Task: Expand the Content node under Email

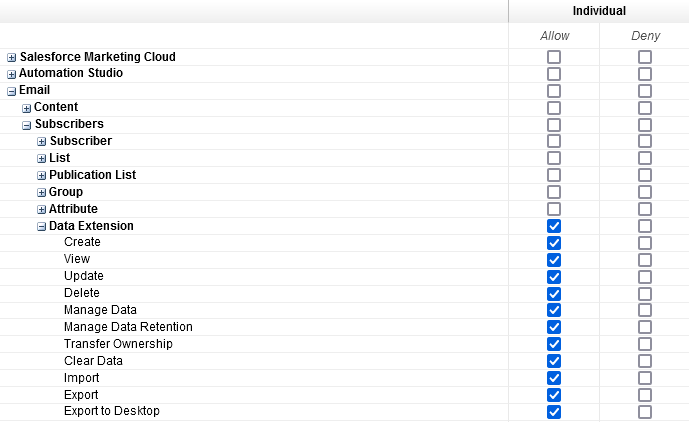Action: [26, 108]
